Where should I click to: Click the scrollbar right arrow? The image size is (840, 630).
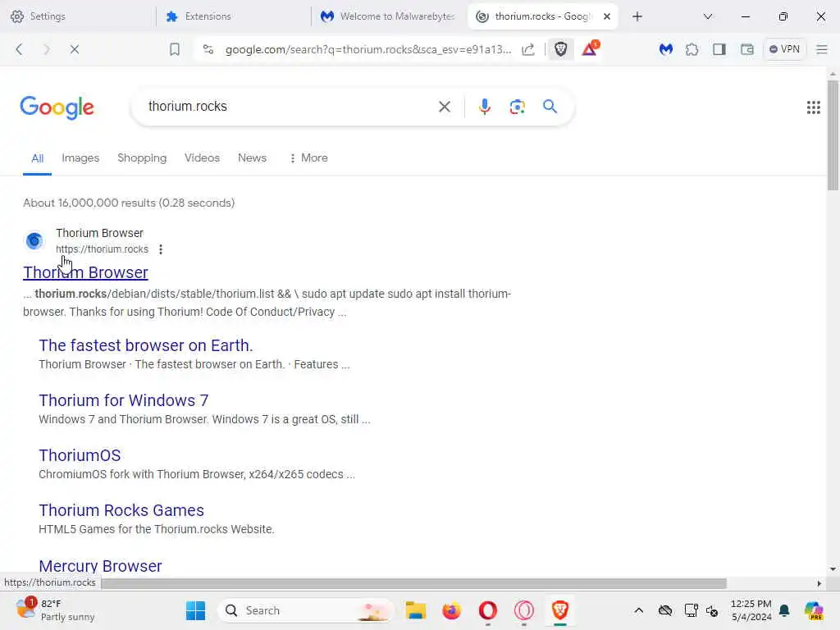point(819,583)
